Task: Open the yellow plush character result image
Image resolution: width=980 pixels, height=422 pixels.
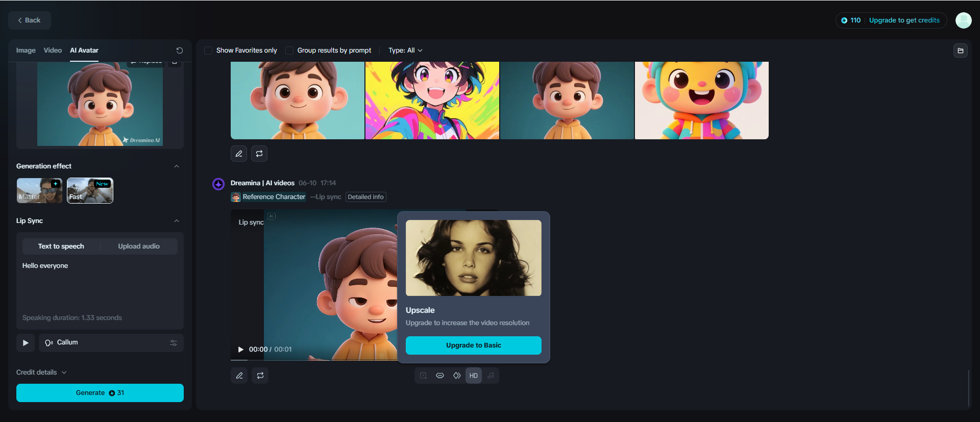Action: click(702, 101)
